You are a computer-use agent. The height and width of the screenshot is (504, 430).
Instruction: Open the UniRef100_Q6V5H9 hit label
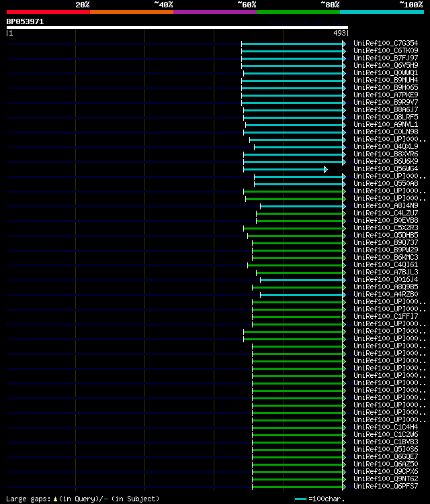[386, 65]
